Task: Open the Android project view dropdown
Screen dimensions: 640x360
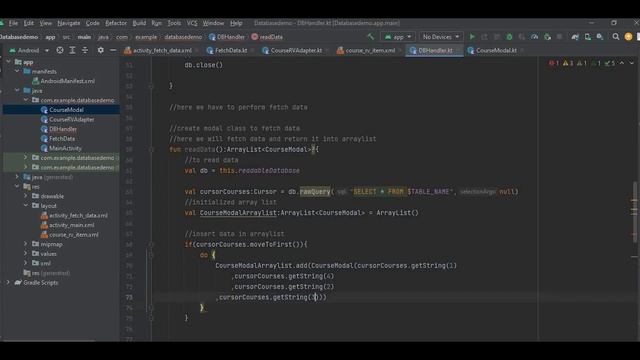Action: 29,50
